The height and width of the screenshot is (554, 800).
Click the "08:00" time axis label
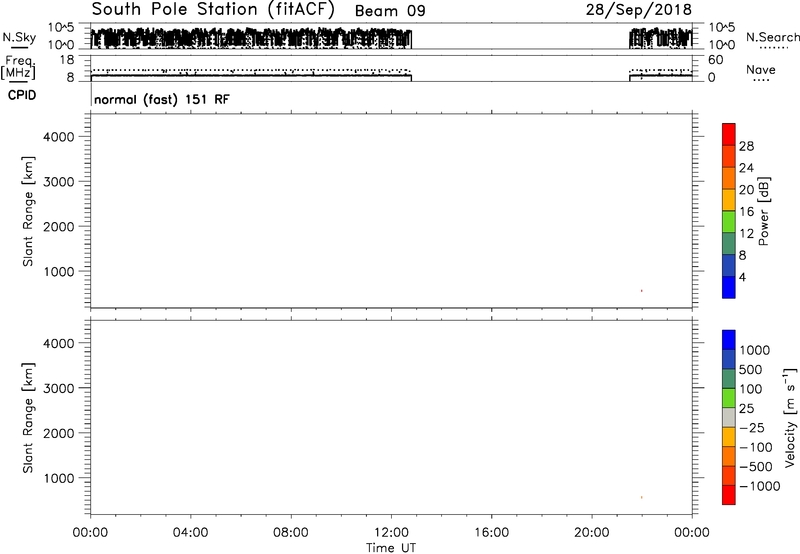click(291, 533)
